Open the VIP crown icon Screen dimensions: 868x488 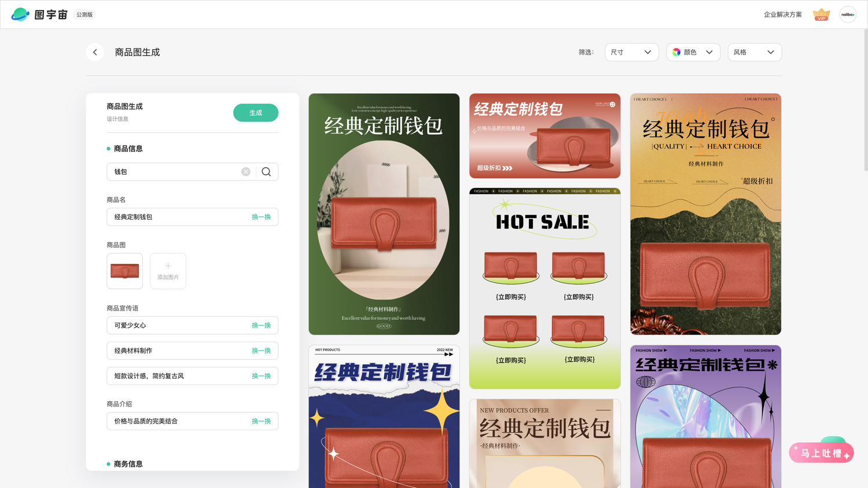821,14
